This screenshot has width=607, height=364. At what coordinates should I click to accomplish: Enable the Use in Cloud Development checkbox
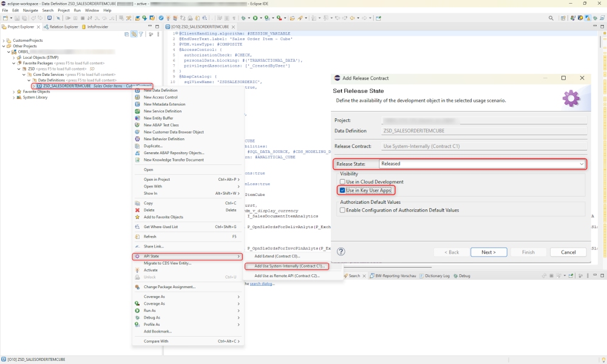click(x=344, y=181)
